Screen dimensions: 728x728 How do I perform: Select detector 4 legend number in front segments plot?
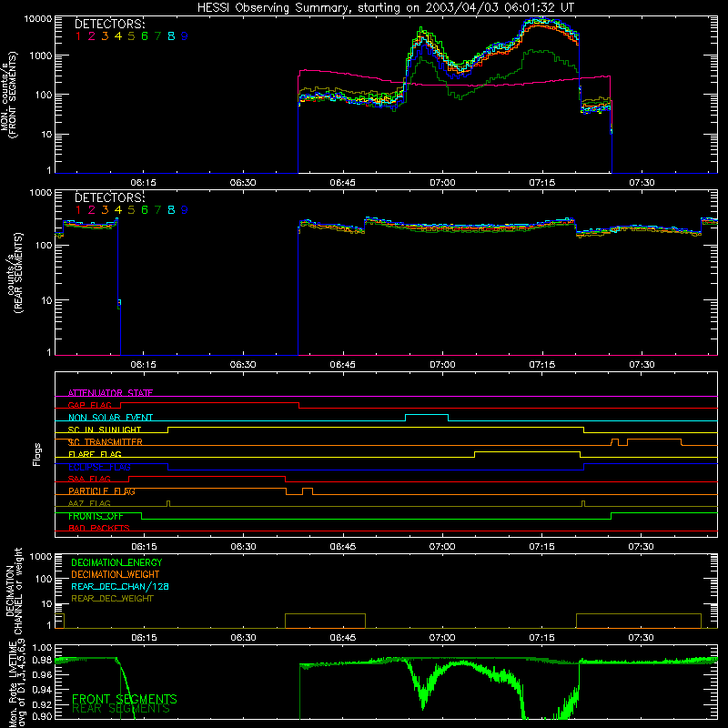click(x=118, y=36)
